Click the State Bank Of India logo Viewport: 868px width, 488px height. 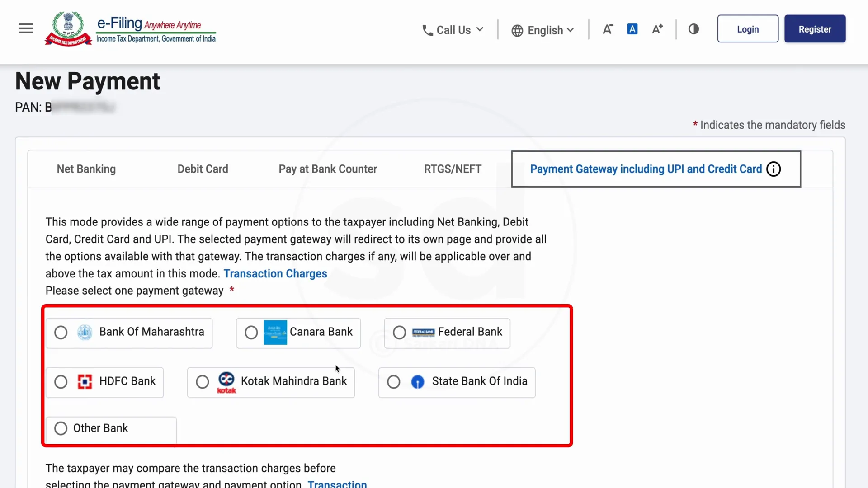(417, 382)
